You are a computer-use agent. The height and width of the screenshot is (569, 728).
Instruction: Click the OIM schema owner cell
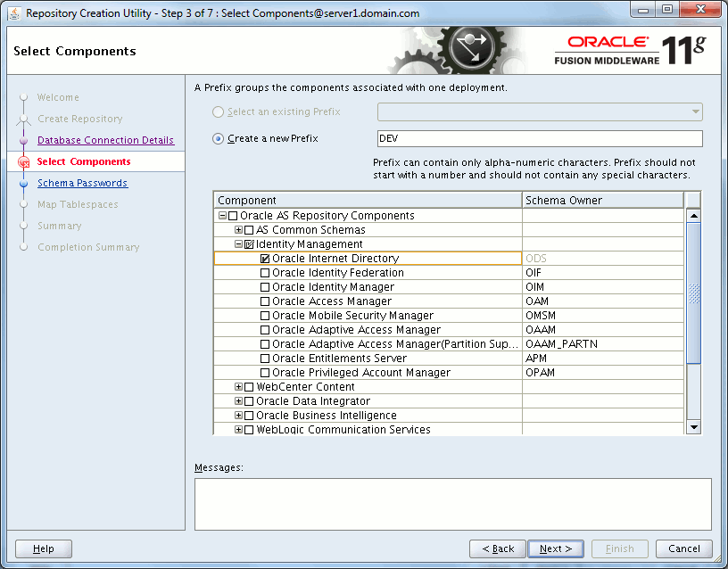point(603,287)
